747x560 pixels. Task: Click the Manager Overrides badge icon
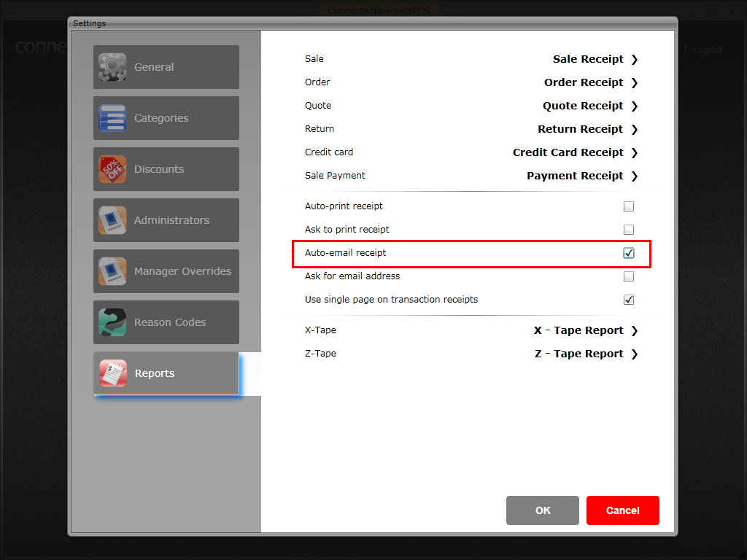coord(113,271)
